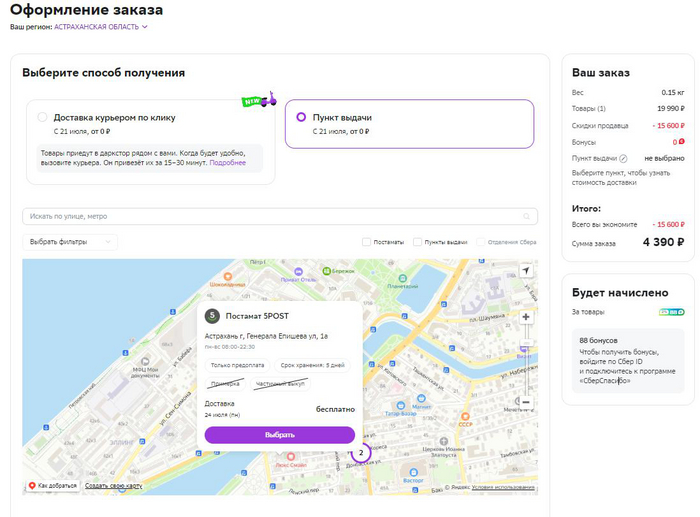Select Пункт выдачи radio option
Image resolution: width=700 pixels, height=517 pixels.
coord(301,117)
